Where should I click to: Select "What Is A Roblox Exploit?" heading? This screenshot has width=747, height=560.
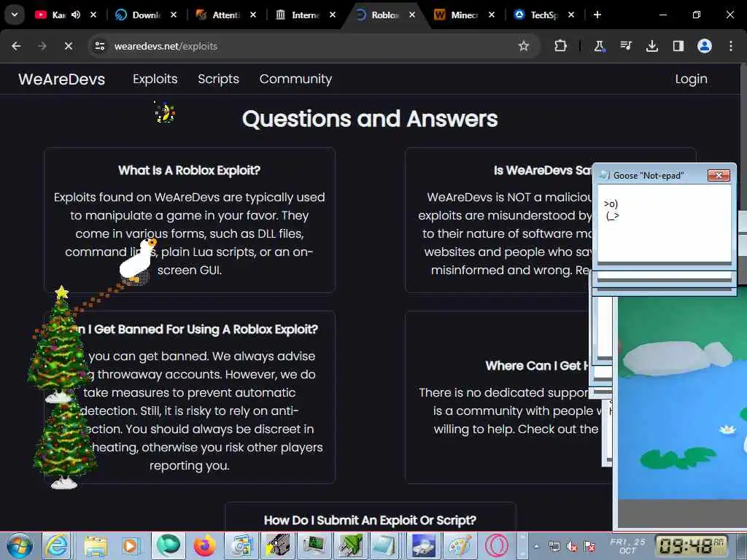point(189,171)
